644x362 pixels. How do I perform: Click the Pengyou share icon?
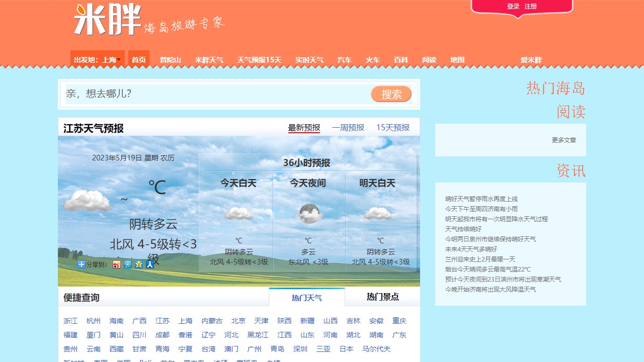pyautogui.click(x=128, y=264)
